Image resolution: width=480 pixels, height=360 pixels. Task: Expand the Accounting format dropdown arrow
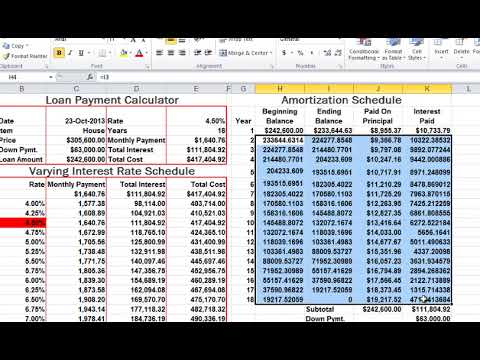(x=291, y=53)
